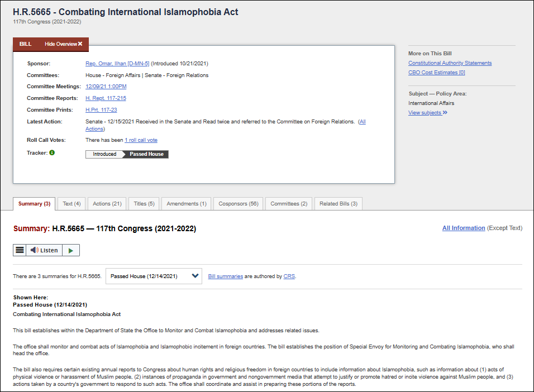Open the Related Bills (3) tab
This screenshot has height=392, width=534.
(x=338, y=204)
